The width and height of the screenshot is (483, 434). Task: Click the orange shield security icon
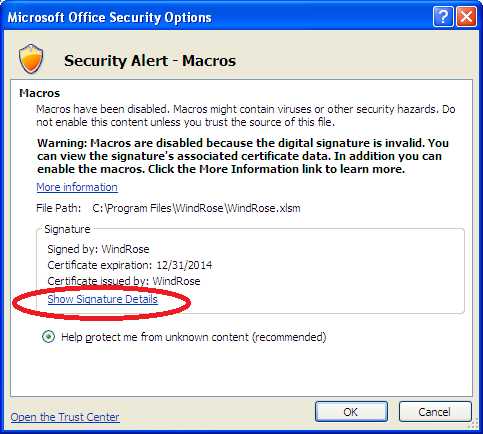tap(31, 59)
